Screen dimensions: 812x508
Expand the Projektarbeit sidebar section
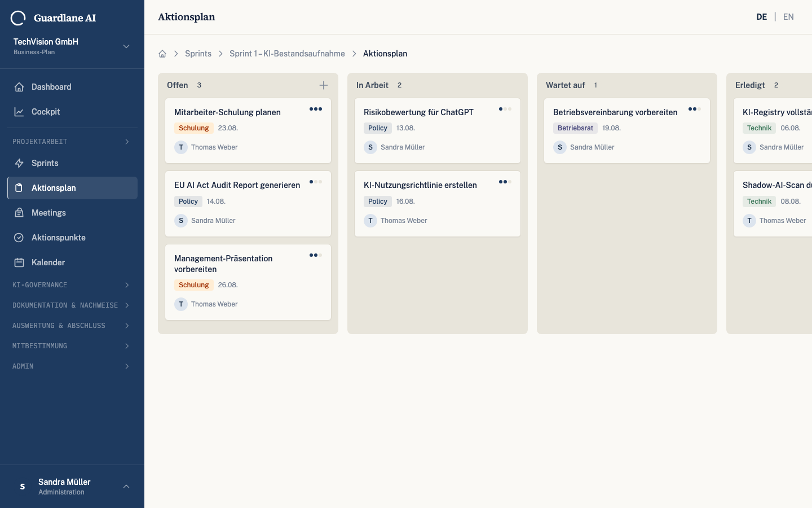(x=72, y=142)
